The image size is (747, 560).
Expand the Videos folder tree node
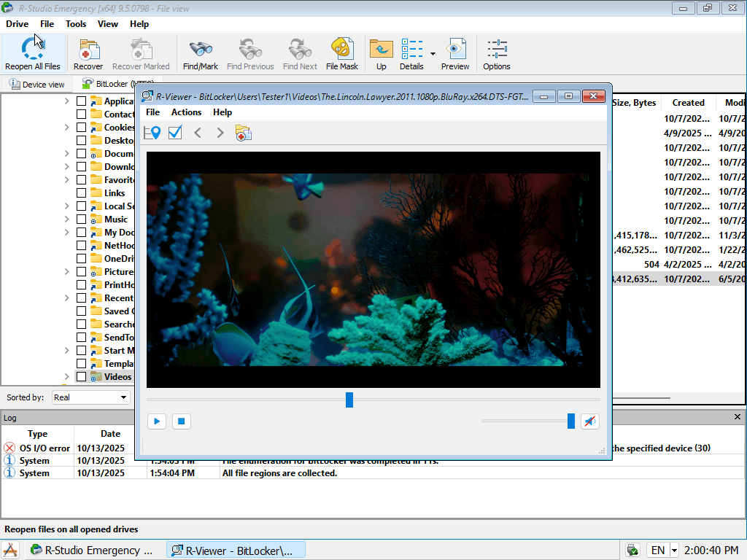[x=66, y=377]
